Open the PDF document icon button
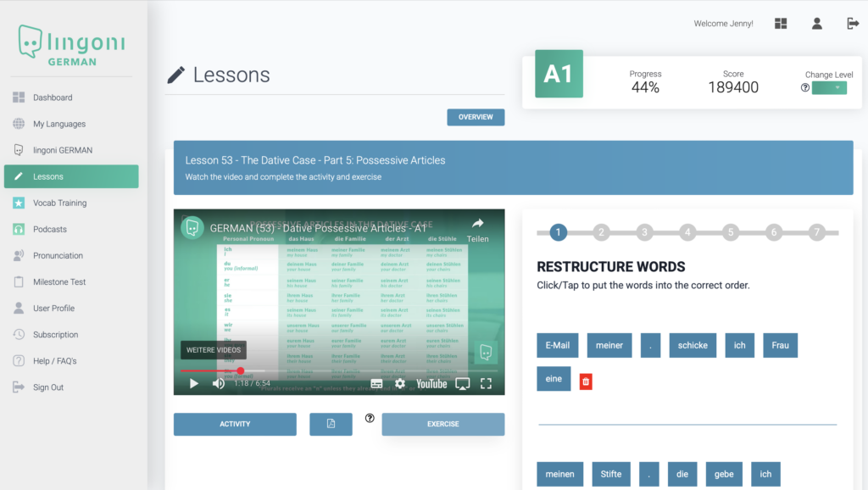 pos(331,424)
